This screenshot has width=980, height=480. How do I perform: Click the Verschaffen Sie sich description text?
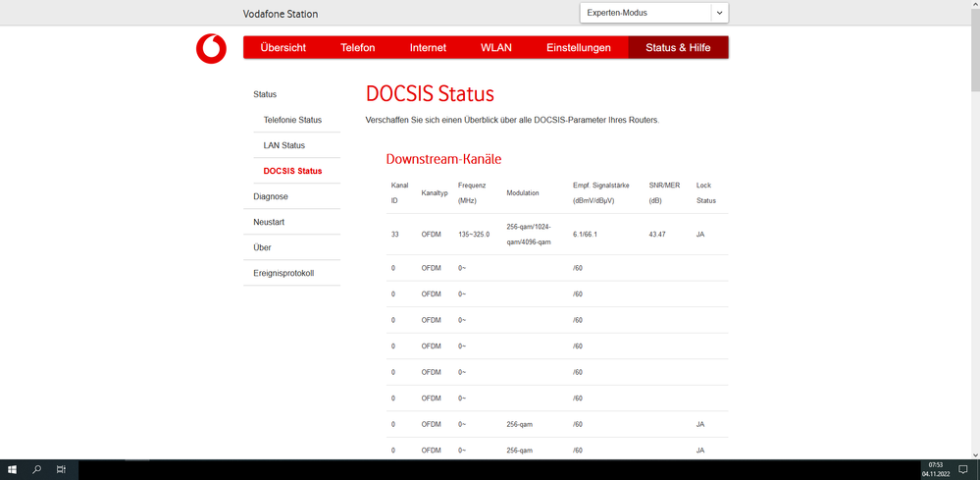[512, 120]
